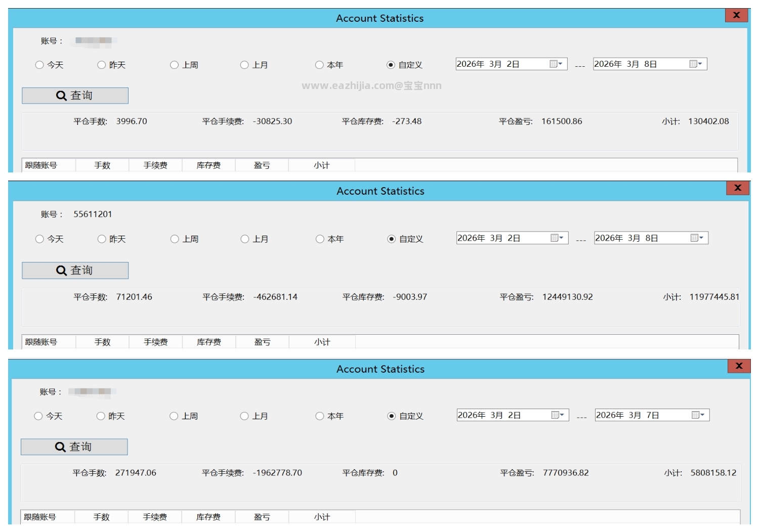The height and width of the screenshot is (532, 759).
Task: Click 盈亏 column header in 130402.08 subtotal window
Action: coord(262,165)
